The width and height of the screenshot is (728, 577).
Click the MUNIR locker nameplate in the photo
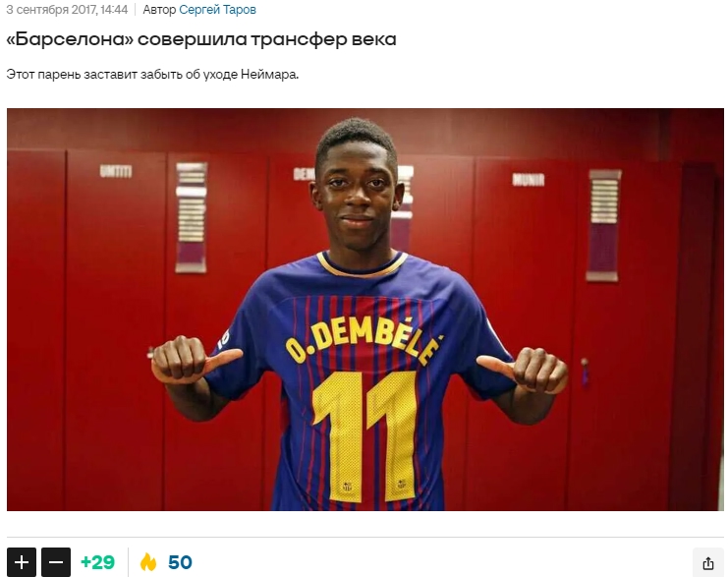528,179
